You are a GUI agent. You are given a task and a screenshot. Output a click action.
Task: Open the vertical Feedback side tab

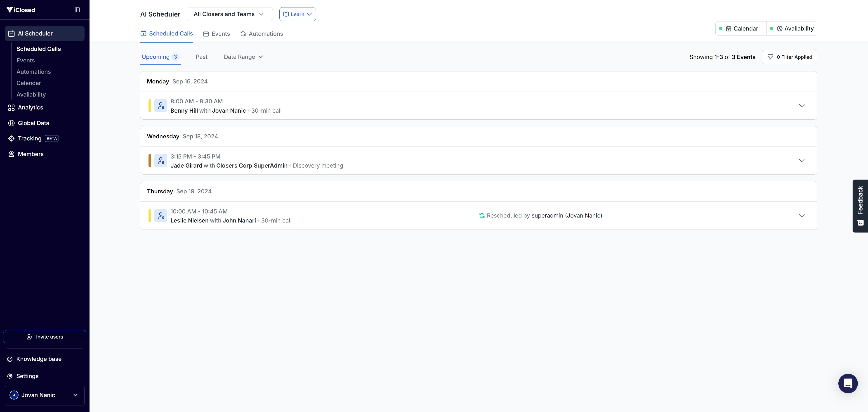(x=860, y=206)
